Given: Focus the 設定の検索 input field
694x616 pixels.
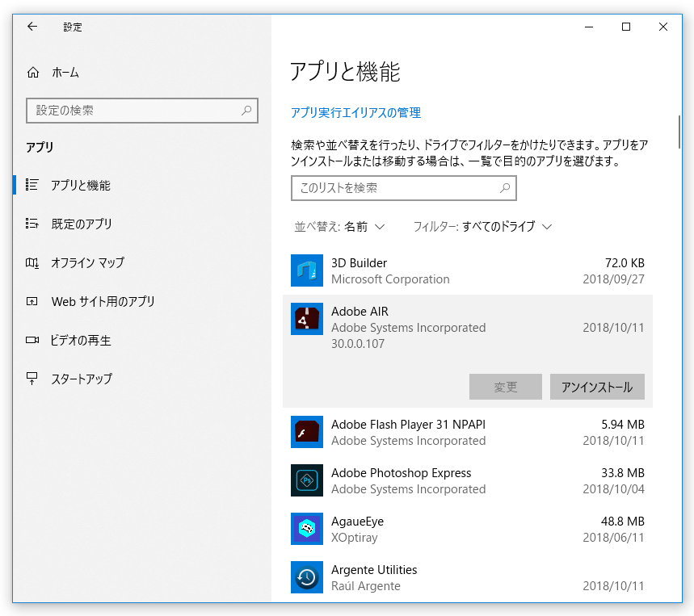Looking at the screenshot, I should coord(142,111).
